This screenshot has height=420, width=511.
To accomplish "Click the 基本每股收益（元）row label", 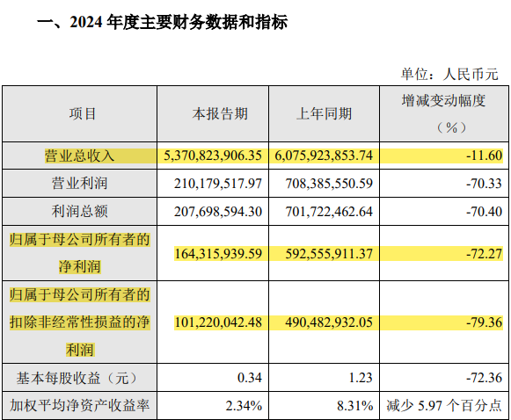I will coord(77,379).
